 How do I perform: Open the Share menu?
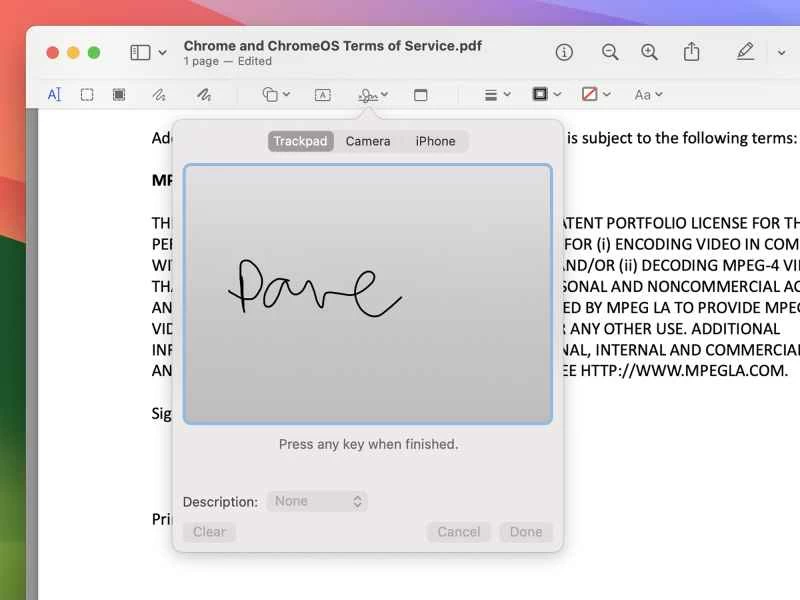click(x=691, y=52)
